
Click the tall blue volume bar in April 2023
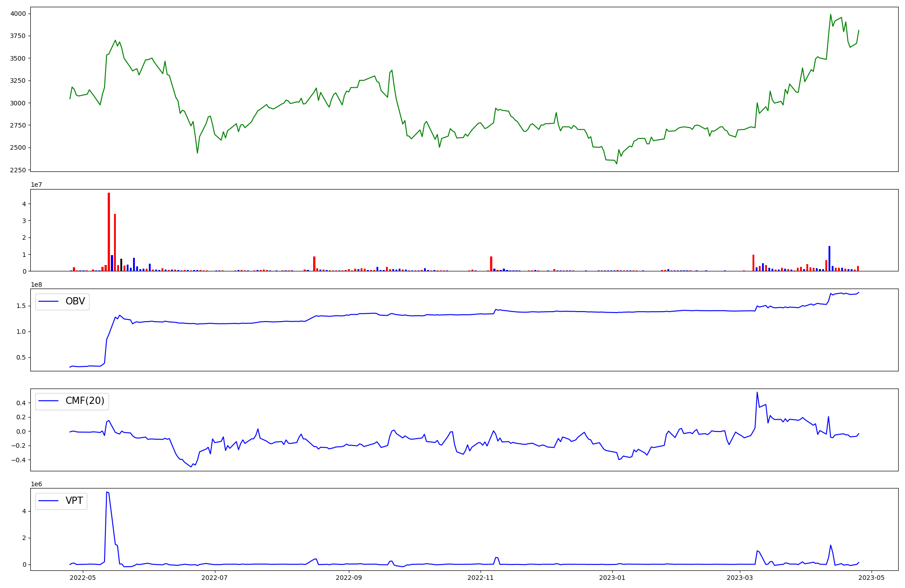click(829, 259)
